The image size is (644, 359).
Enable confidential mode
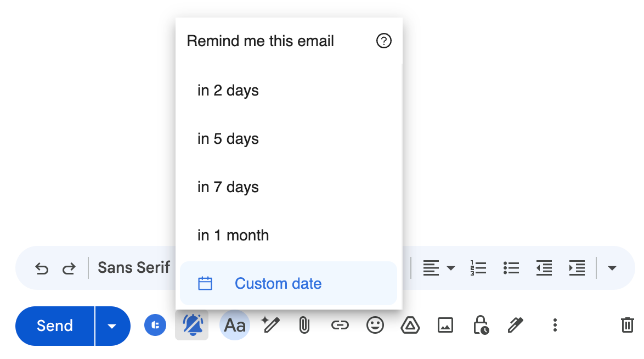point(481,325)
